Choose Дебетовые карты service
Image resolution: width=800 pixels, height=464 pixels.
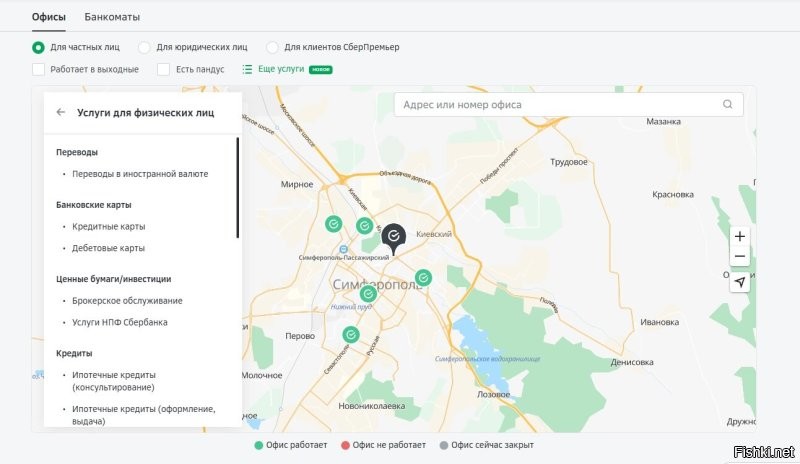pos(108,248)
